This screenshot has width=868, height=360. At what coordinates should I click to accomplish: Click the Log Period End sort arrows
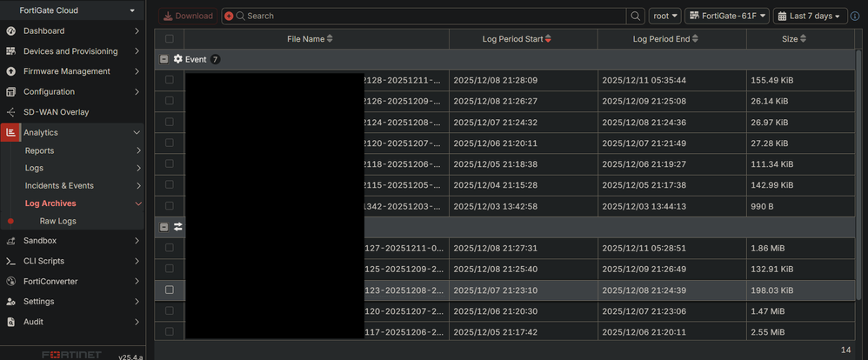[695, 39]
